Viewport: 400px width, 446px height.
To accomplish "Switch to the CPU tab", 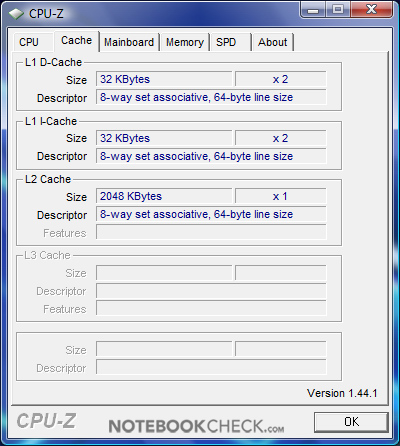I will [33, 42].
